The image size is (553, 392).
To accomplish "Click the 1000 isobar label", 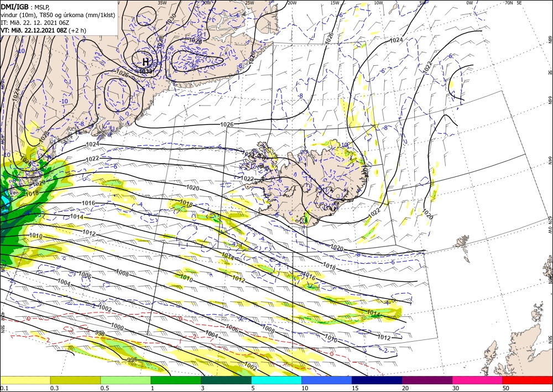I will pyautogui.click(x=117, y=327).
